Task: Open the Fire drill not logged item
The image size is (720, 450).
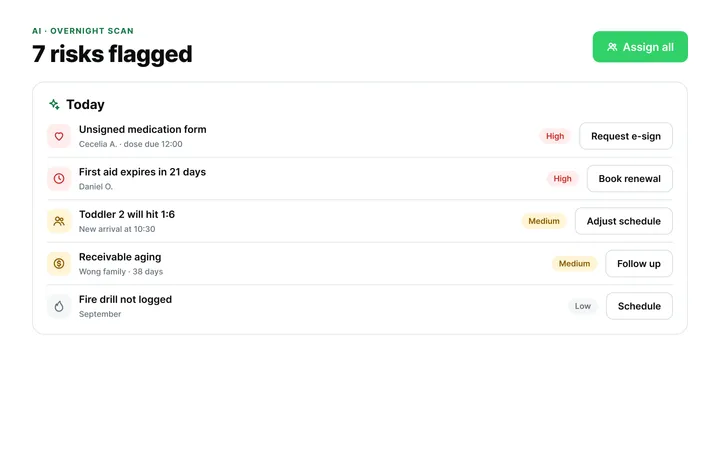Action: (125, 299)
